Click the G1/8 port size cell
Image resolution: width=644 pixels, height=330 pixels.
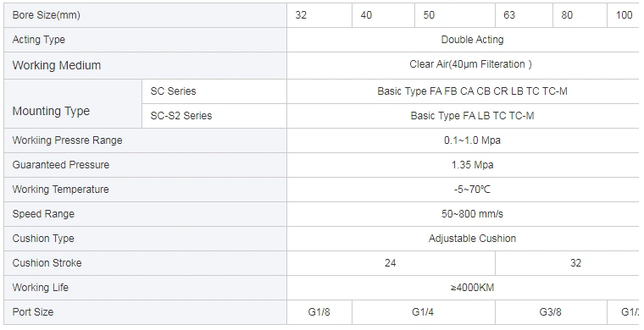[319, 312]
